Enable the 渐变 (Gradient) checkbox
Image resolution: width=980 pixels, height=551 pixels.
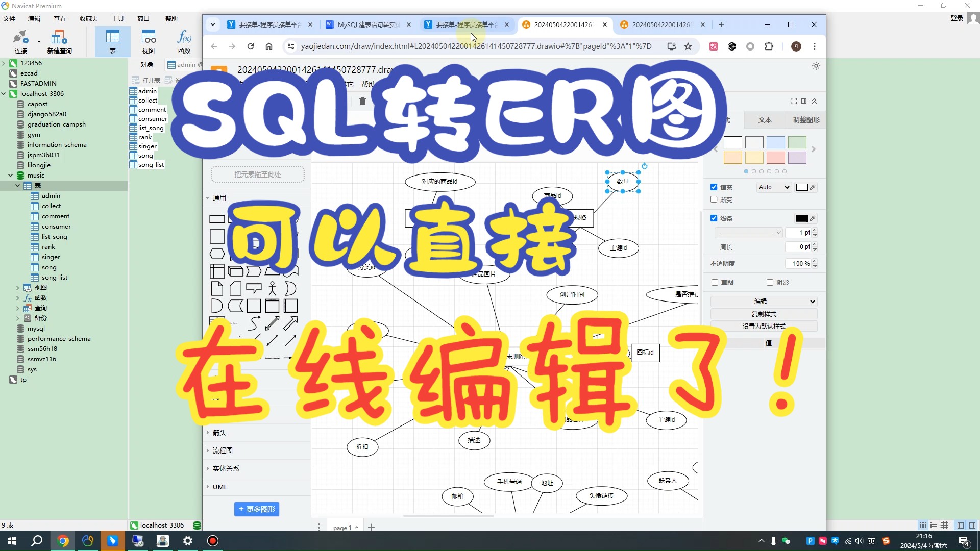(x=714, y=199)
